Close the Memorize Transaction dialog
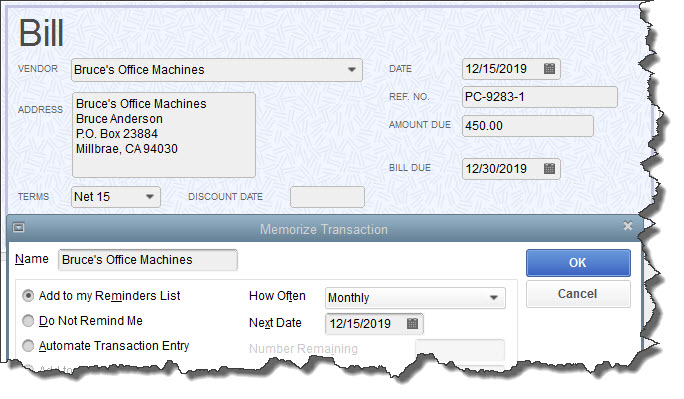Screen dimensions: 684x399 click(628, 225)
